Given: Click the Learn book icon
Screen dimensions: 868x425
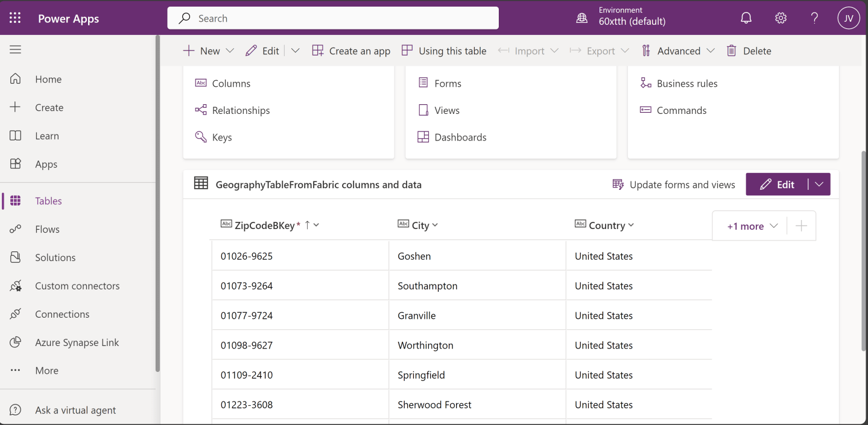Looking at the screenshot, I should (x=16, y=136).
